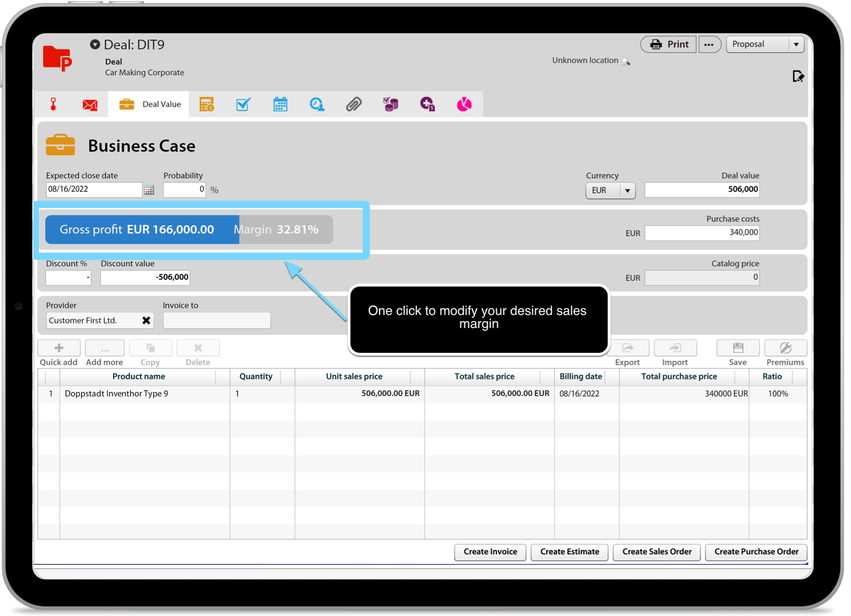Click the blue checkmark tasks tab icon

[x=243, y=105]
